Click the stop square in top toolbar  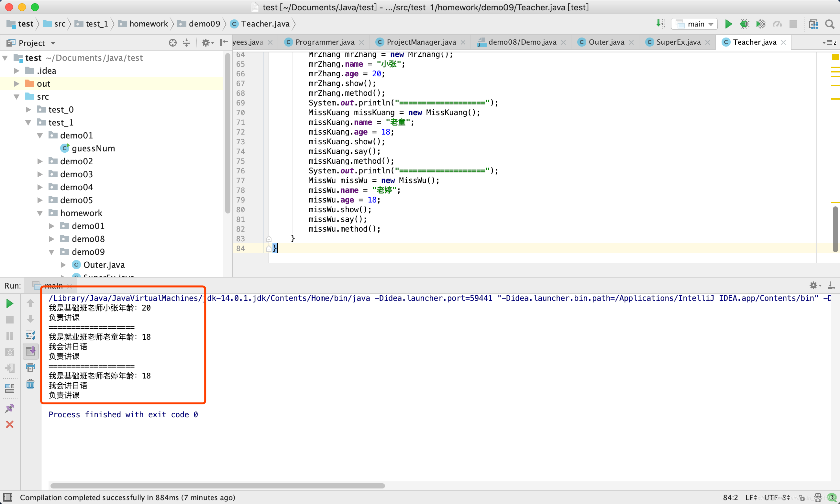[793, 24]
